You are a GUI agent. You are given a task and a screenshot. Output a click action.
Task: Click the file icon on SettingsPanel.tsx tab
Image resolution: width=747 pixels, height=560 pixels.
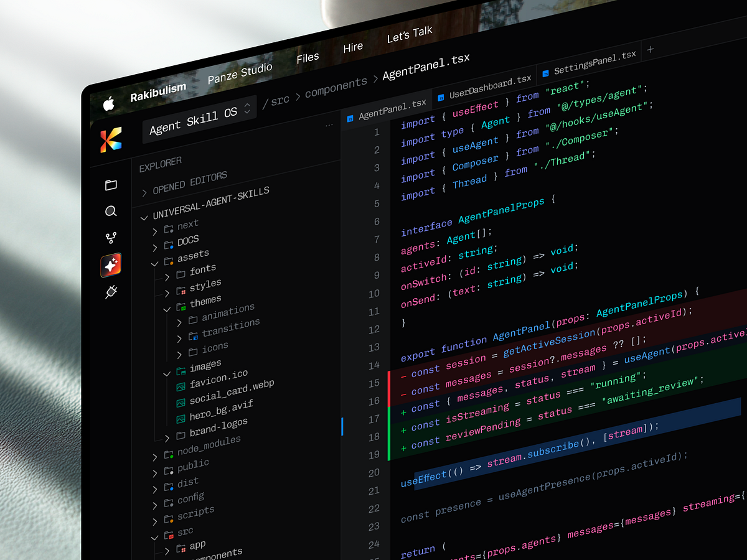[x=545, y=73]
